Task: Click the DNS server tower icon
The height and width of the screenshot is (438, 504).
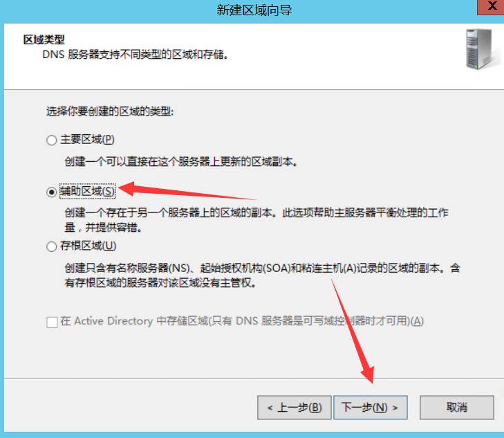Action: tap(479, 49)
